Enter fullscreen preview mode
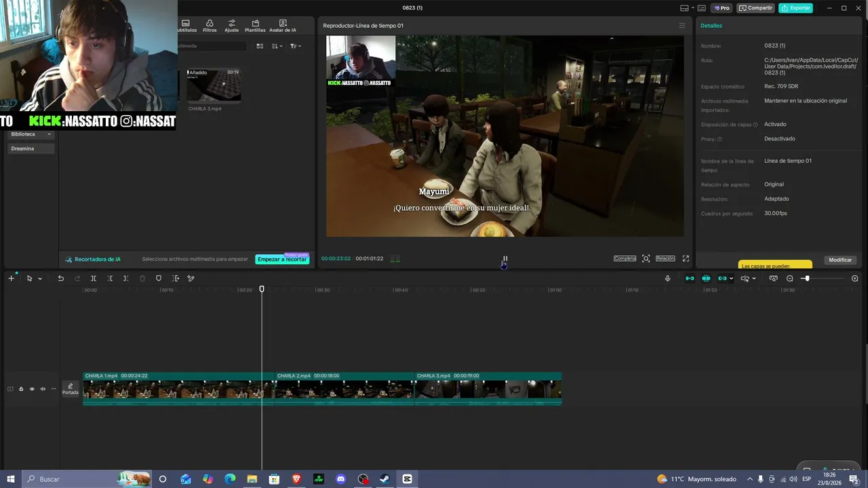The height and width of the screenshot is (488, 868). (686, 259)
